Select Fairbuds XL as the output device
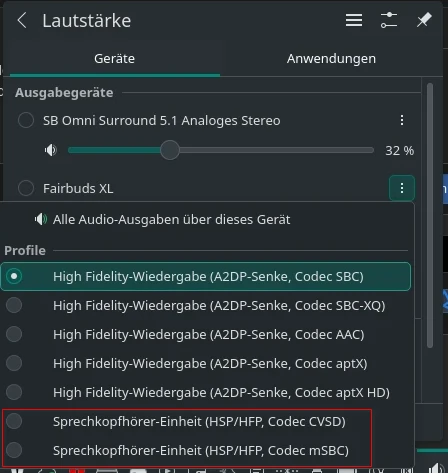The image size is (448, 473). 26,188
